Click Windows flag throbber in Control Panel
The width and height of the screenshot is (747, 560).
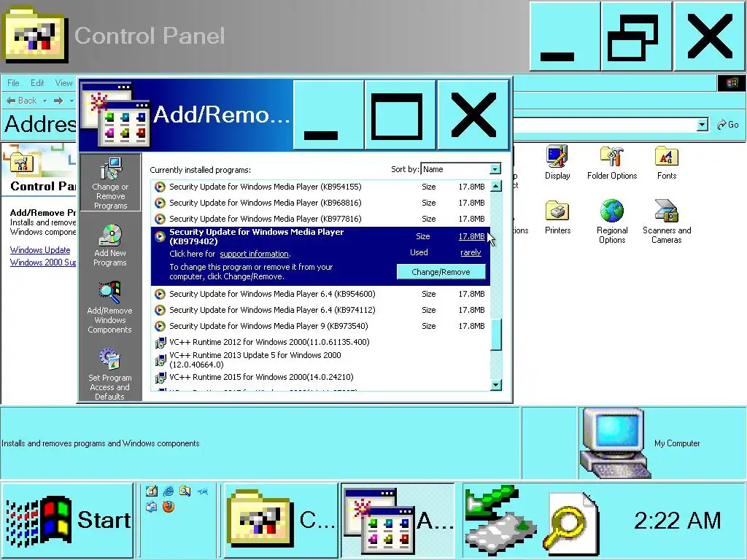(x=731, y=83)
